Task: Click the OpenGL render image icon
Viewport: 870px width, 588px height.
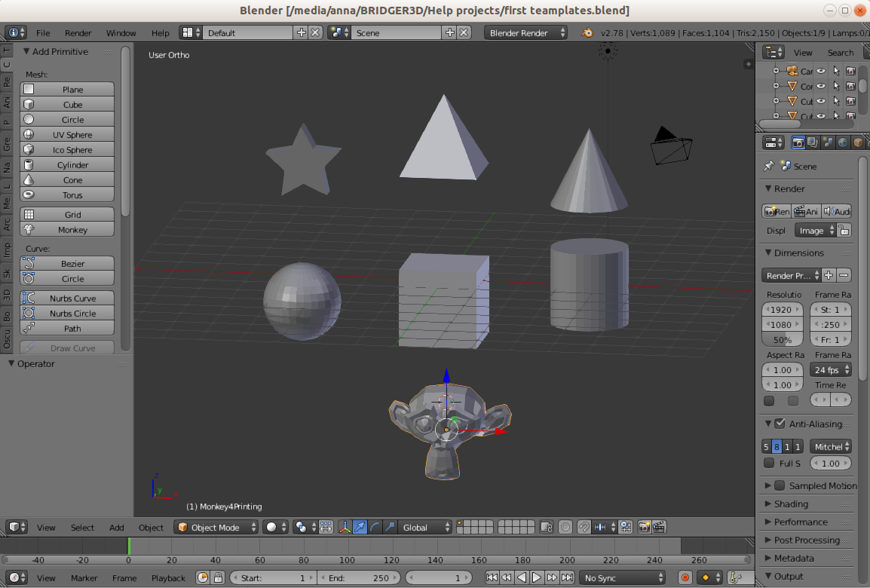Action: click(x=644, y=527)
